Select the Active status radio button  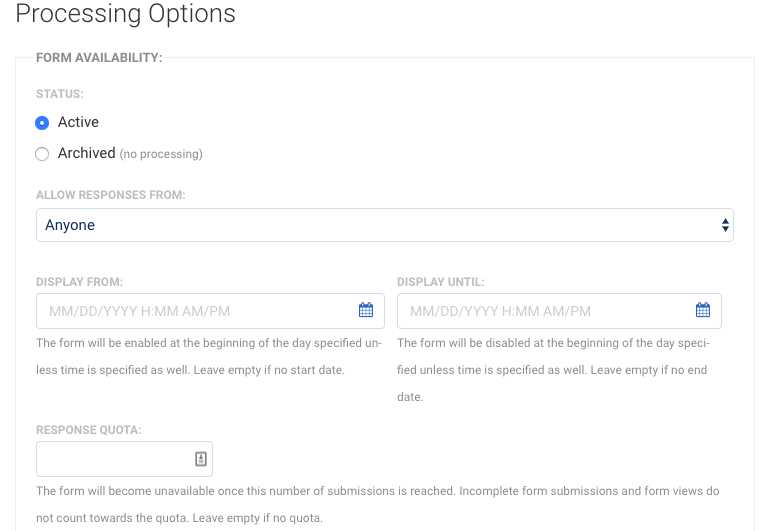42,123
